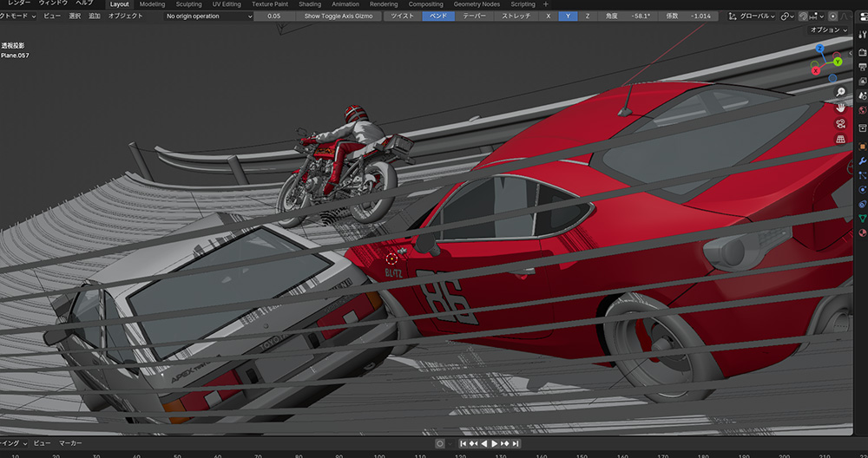Open the pivot point dropdown

787,16
